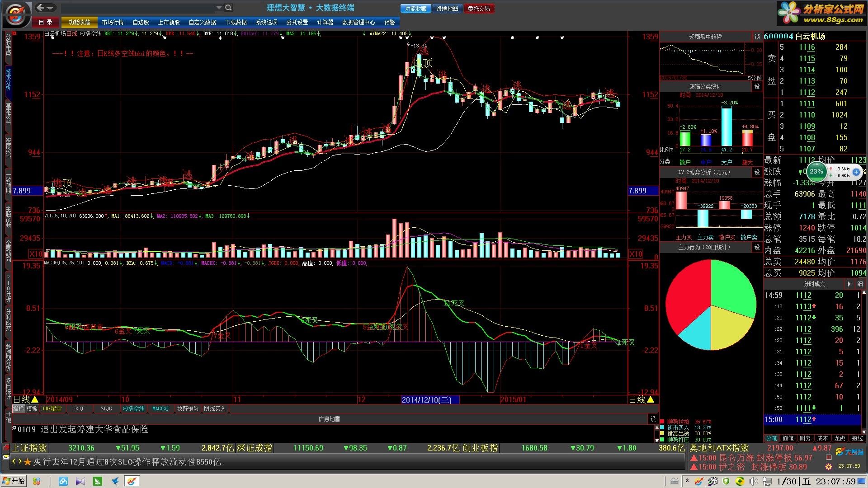The width and height of the screenshot is (868, 488).
Task: Click 设 settings beside 超赢分类统计
Action: pyautogui.click(x=757, y=86)
